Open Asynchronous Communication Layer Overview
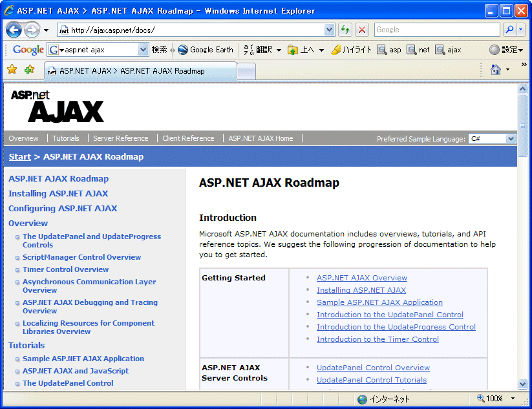Image resolution: width=532 pixels, height=409 pixels. point(89,286)
